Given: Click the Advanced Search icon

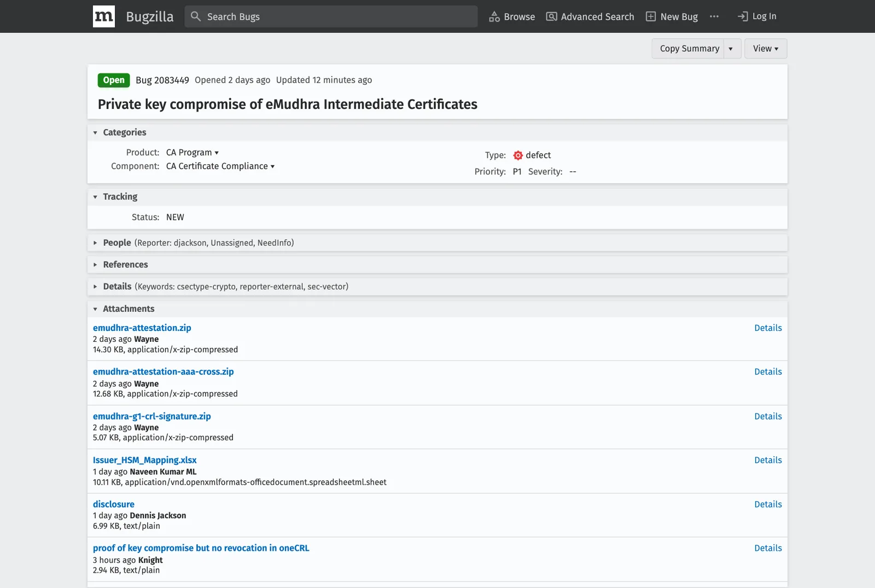Looking at the screenshot, I should pyautogui.click(x=552, y=16).
